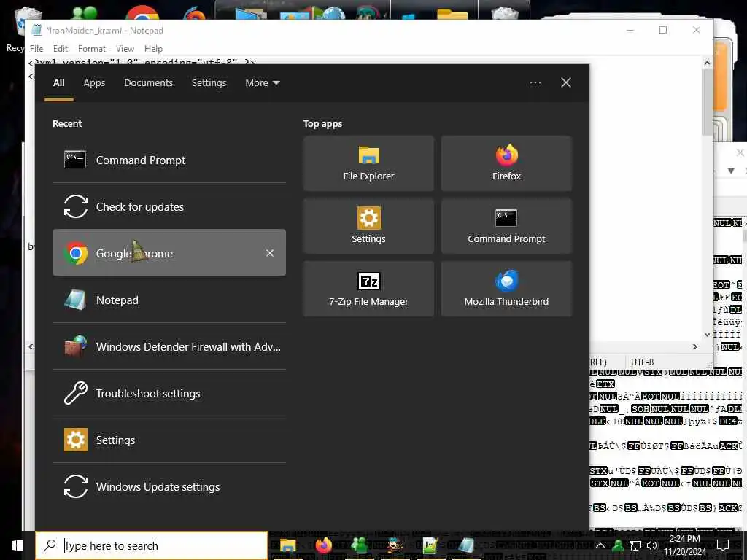Image resolution: width=747 pixels, height=560 pixels.
Task: Open Windows Defender Firewall with Advanced Security
Action: [x=169, y=346]
